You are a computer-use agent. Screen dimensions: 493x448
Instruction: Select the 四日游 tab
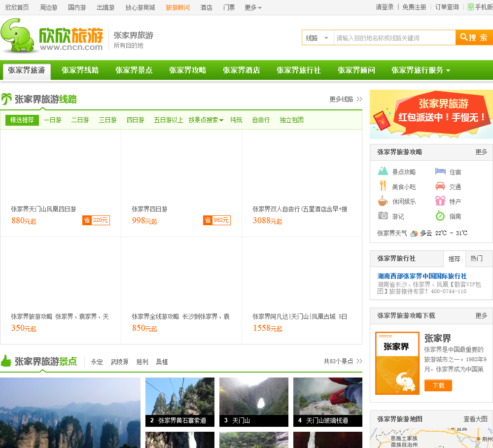(x=136, y=120)
